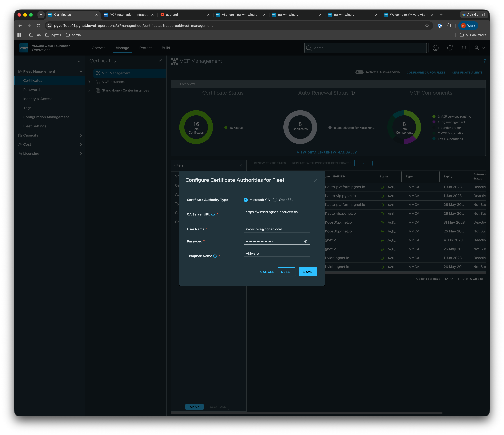Open the help question mark icon
Viewport: 504px width, 435px height.
484,61
